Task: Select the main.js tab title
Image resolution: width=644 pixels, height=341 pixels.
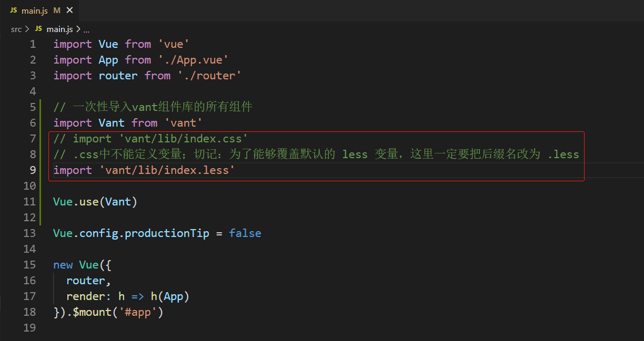Action: click(x=34, y=11)
